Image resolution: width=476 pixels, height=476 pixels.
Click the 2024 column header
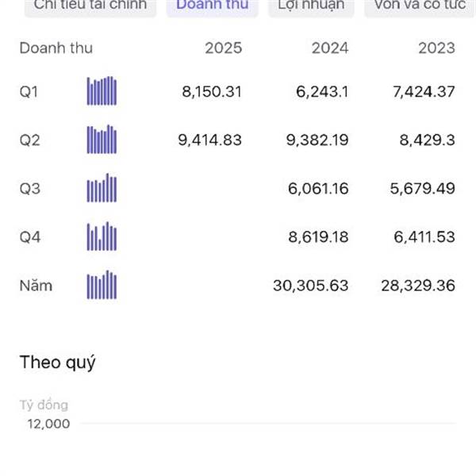point(329,48)
